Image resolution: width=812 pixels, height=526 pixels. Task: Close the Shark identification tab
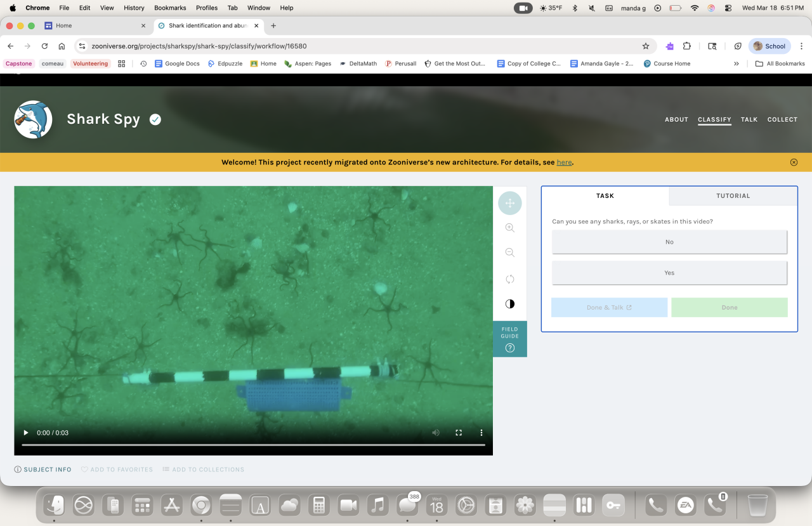[257, 26]
